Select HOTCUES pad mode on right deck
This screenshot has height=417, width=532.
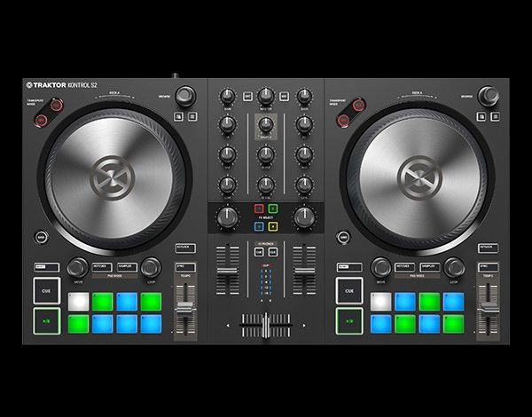click(405, 267)
